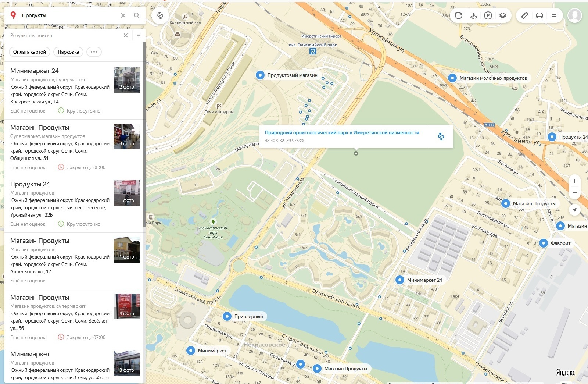
Task: Select Минимаркет 24 marker on map
Action: pos(400,280)
